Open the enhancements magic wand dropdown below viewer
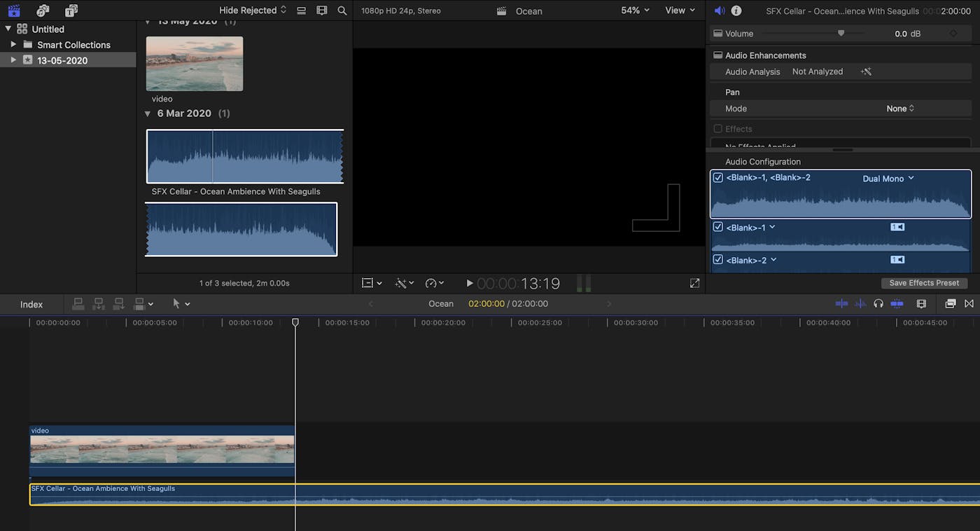Image resolution: width=980 pixels, height=531 pixels. tap(405, 283)
